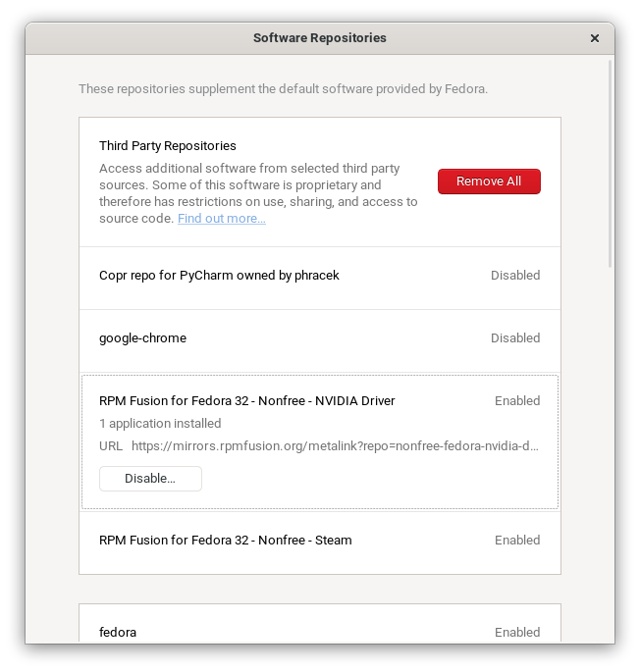This screenshot has width=640, height=672.
Task: Close the Software Repositories dialog
Action: [x=594, y=38]
